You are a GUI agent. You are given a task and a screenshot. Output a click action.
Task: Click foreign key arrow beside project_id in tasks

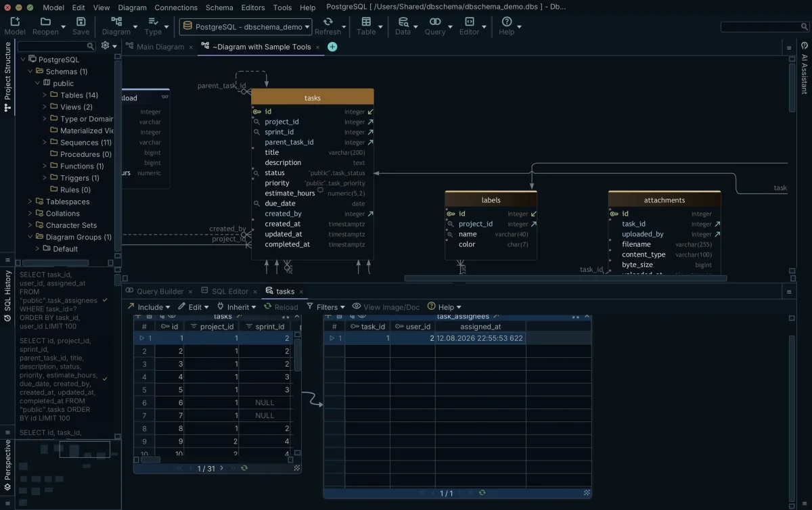pos(370,122)
